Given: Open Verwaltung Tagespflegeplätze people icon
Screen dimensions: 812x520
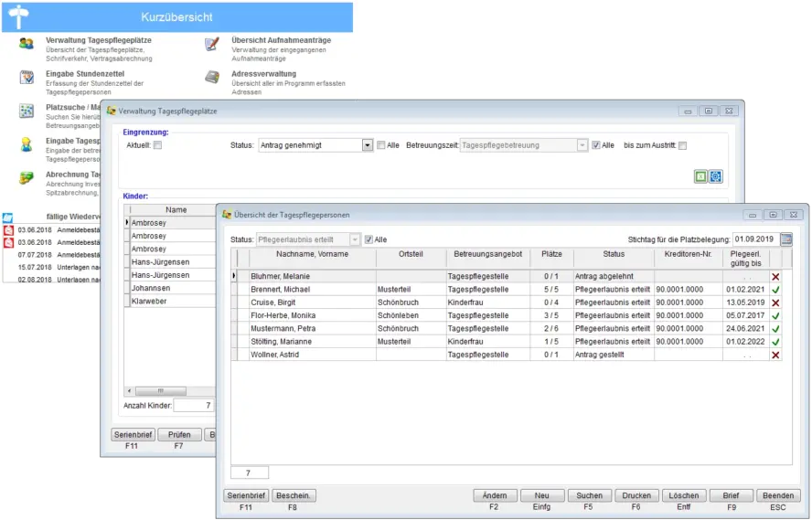Looking at the screenshot, I should [x=27, y=44].
